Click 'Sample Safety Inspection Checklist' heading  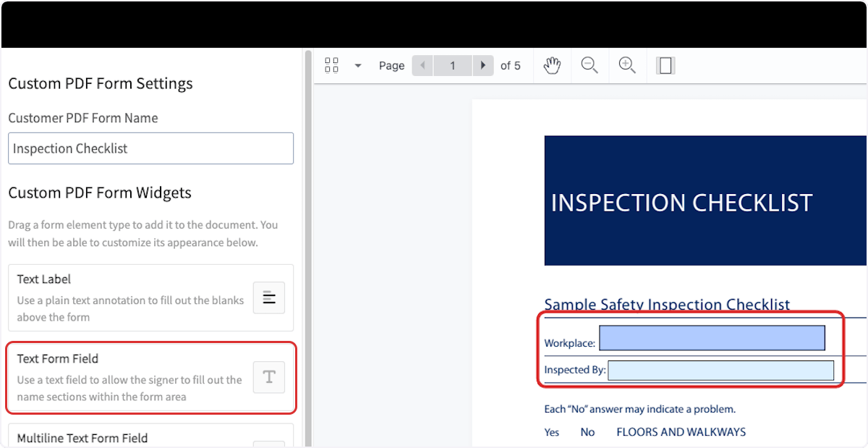667,305
